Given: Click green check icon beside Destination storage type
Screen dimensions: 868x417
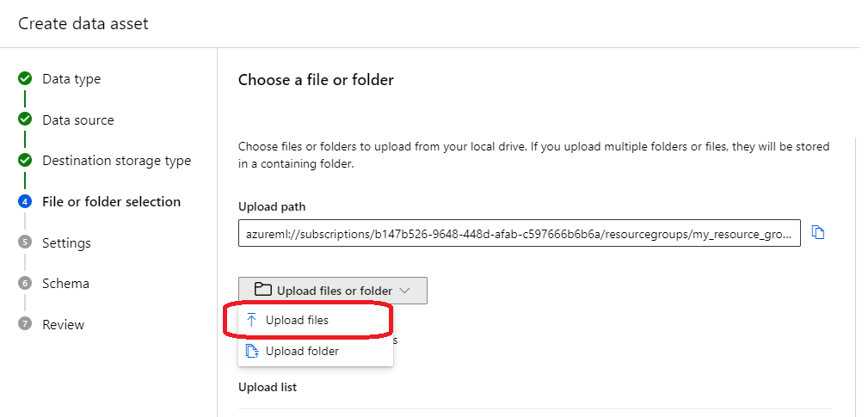Looking at the screenshot, I should (24, 161).
